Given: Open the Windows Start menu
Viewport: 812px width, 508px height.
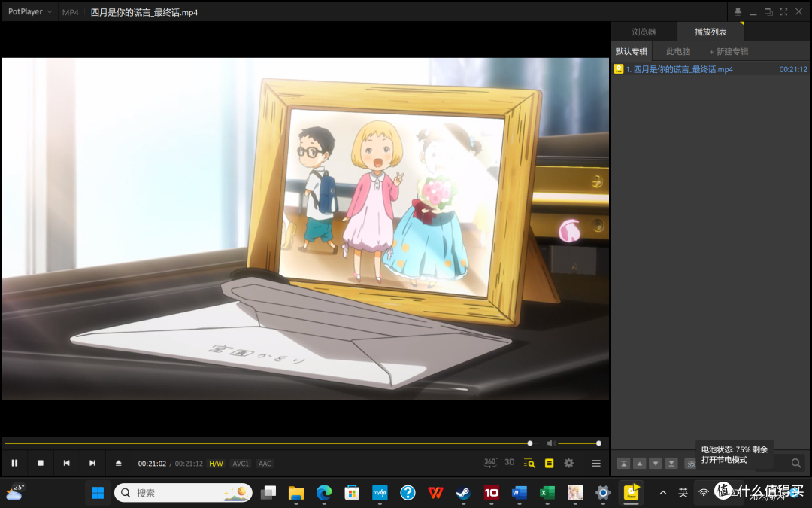Looking at the screenshot, I should [97, 492].
